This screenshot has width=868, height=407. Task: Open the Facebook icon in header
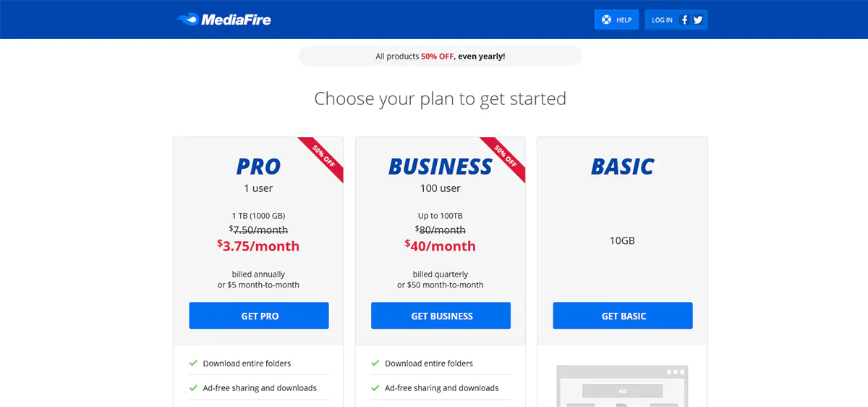(x=684, y=20)
